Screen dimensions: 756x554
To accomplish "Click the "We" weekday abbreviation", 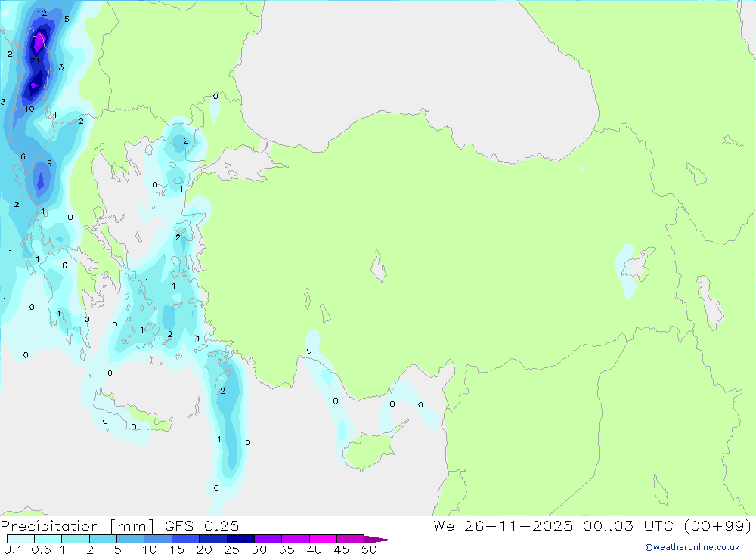I will (444, 525).
